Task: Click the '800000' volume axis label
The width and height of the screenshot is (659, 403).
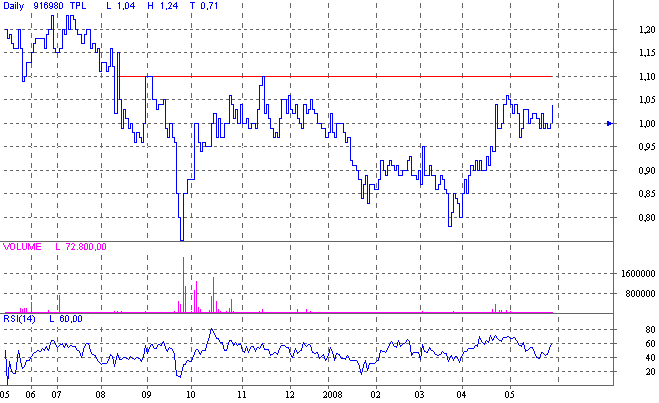Action: coord(640,294)
